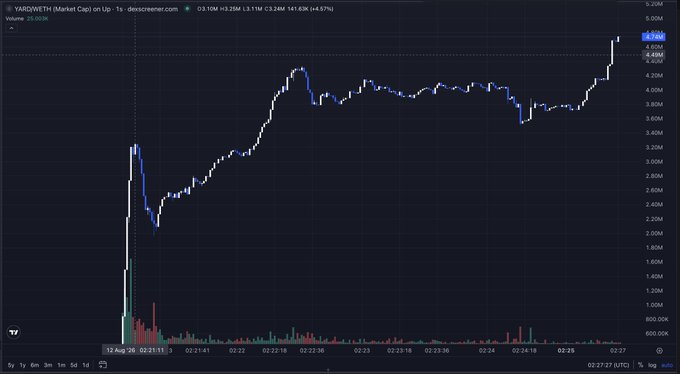Screen dimensions: 680x374
Task: Select the 3m time range
Action: (48, 365)
